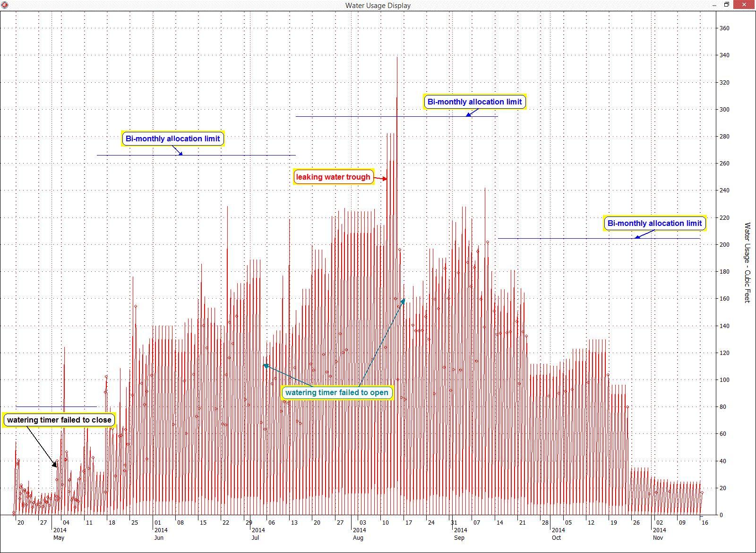
Task: Minimize the Water Usage Display window
Action: click(715, 5)
